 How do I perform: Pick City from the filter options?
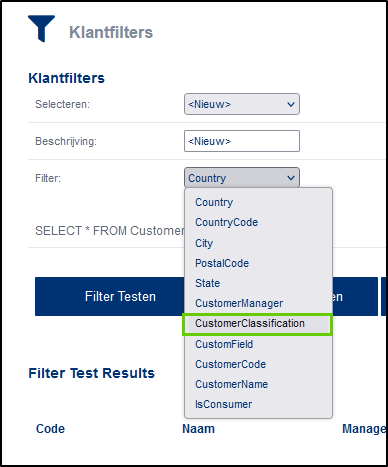click(x=204, y=243)
